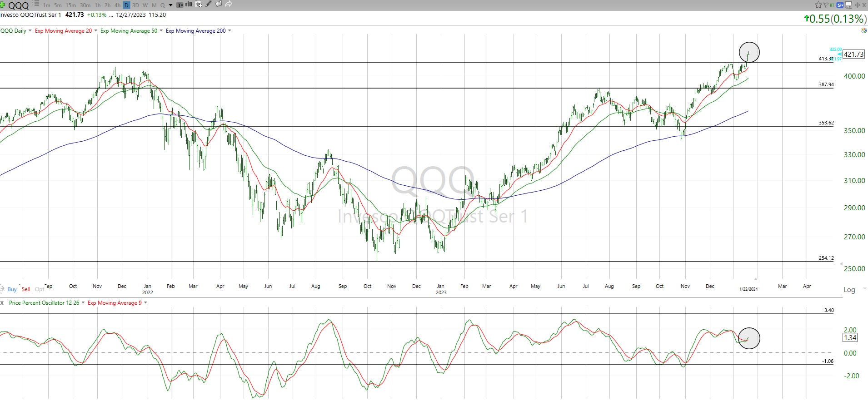Viewport: 868px width, 401px height.
Task: Click the RT real-time indicator
Action: point(832,5)
